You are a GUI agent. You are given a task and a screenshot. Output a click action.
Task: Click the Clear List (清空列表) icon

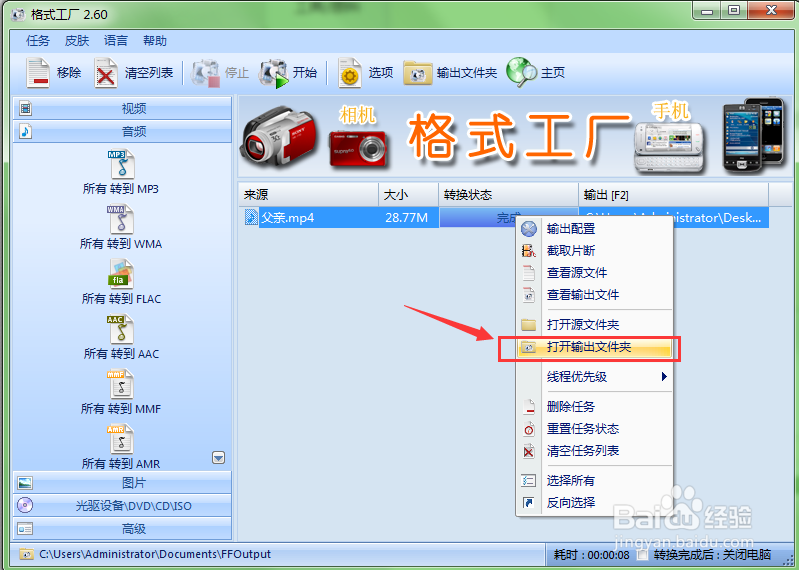(x=105, y=73)
